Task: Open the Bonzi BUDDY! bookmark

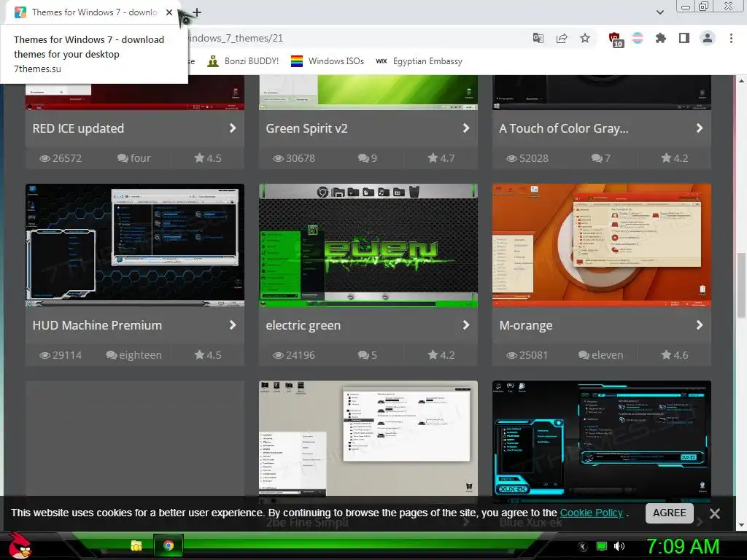Action: [x=243, y=61]
